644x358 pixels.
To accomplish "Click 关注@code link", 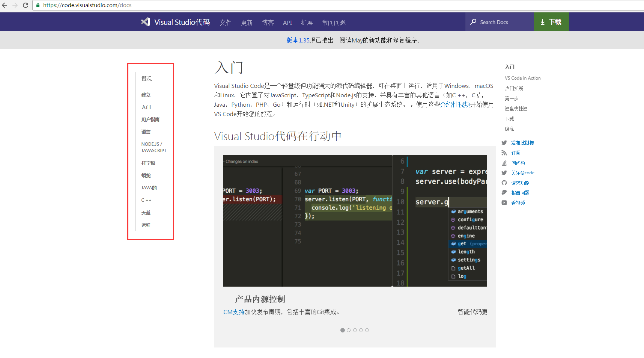I will (x=522, y=173).
